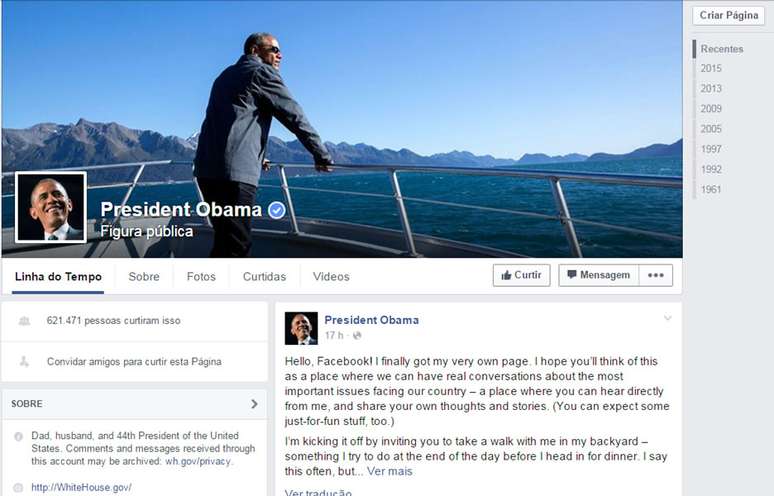Open the wh.gov/privacy link
This screenshot has width=774, height=496.
click(198, 461)
